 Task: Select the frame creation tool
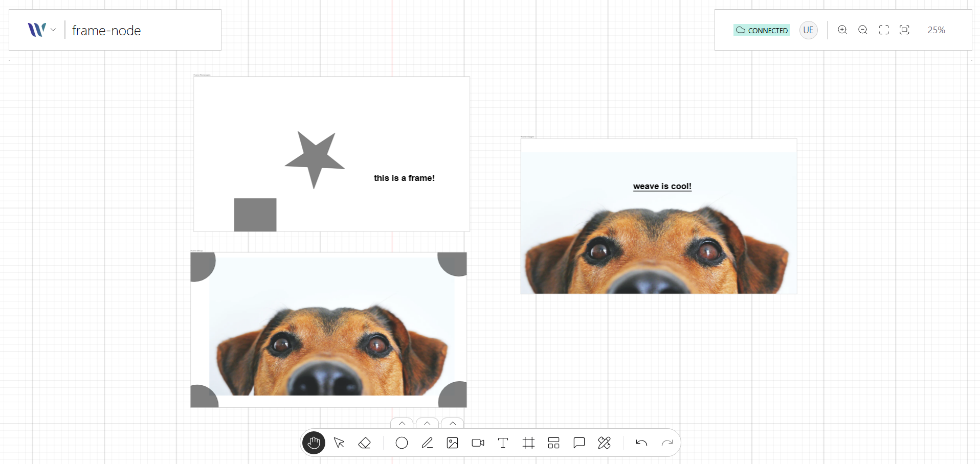point(528,443)
